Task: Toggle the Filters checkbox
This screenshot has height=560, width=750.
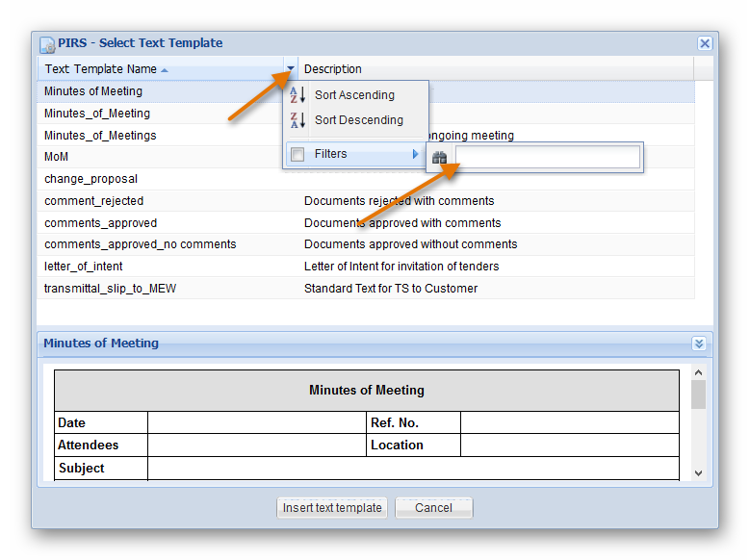Action: pyautogui.click(x=297, y=154)
